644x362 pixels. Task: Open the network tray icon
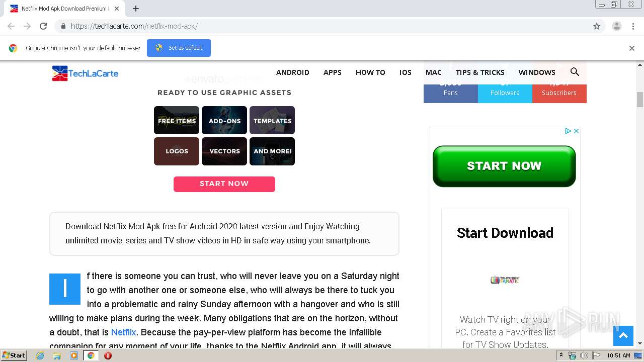pyautogui.click(x=572, y=355)
